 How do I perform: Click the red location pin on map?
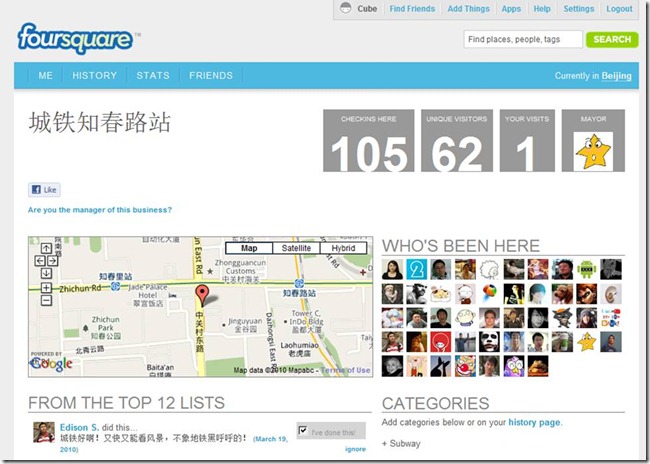[202, 295]
